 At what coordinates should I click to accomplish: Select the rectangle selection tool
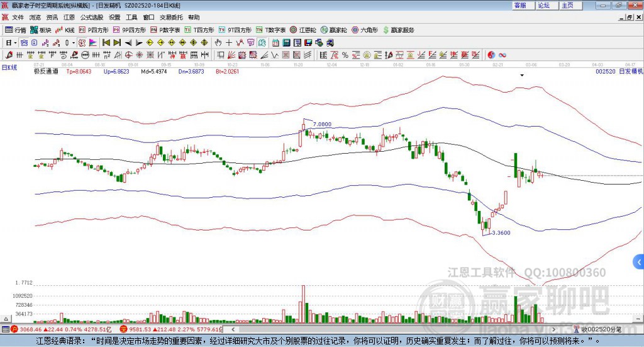pos(220,55)
